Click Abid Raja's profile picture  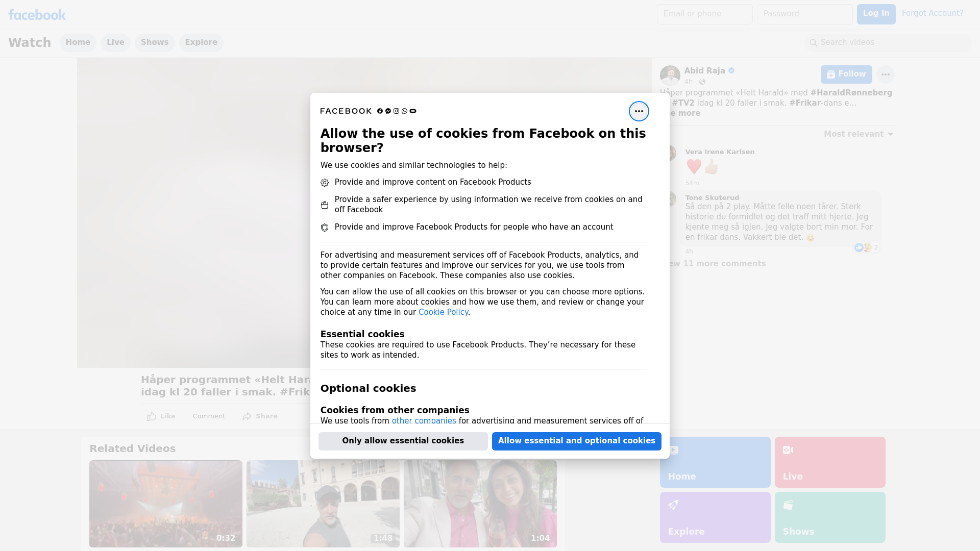(x=670, y=75)
